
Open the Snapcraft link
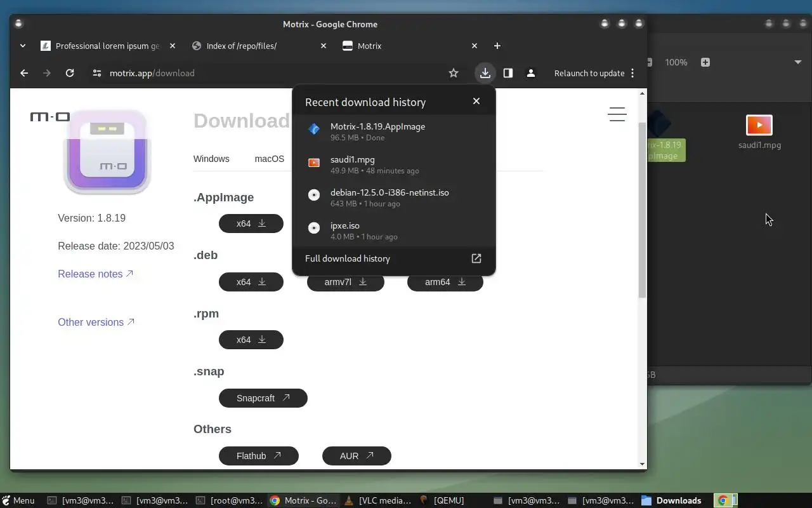(263, 398)
